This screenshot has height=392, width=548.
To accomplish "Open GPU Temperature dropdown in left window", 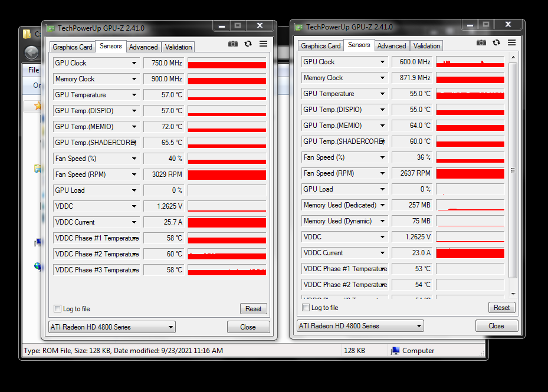I will 134,95.
